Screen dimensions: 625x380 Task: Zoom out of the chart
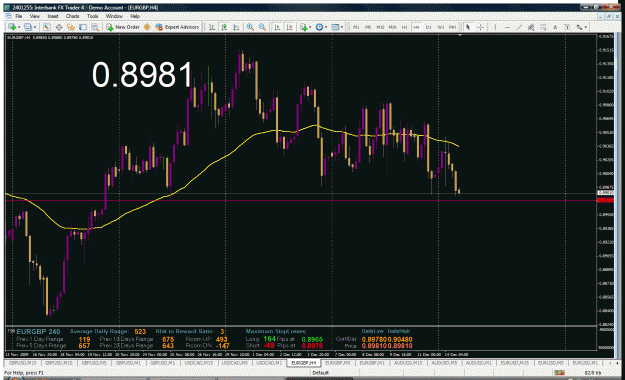coord(262,27)
